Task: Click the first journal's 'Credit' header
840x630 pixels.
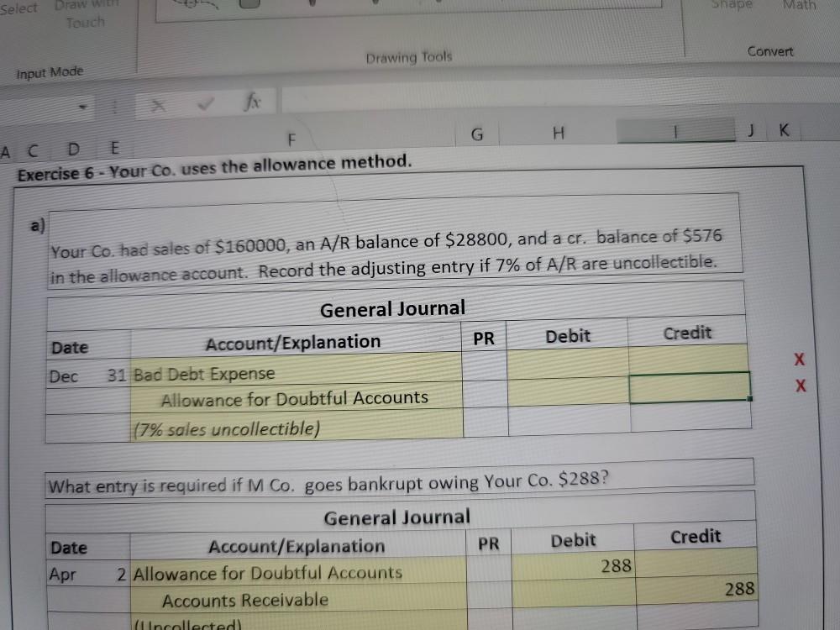Action: 687,333
